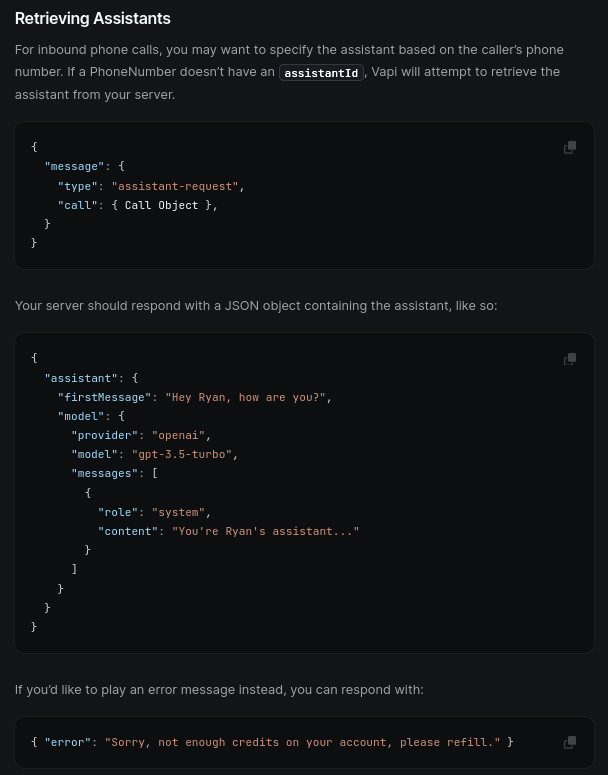Click the "messages" key in code
Screen dimensions: 608x775
[104, 473]
